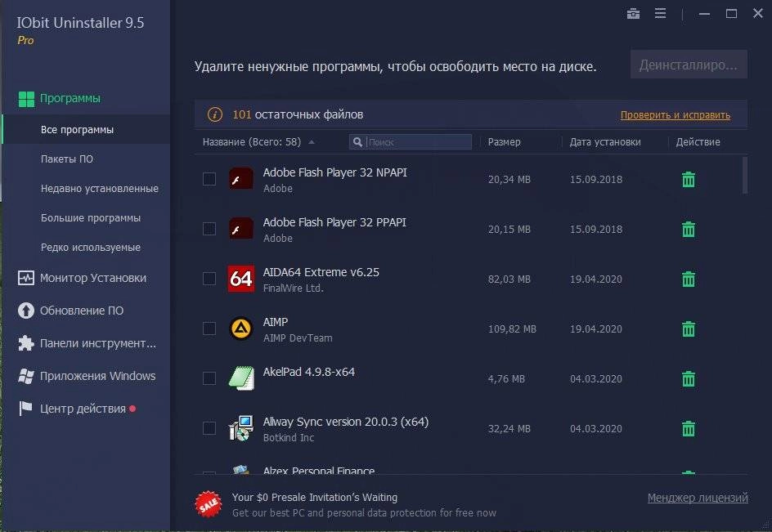Check Adobe Flash Player 32 NPAPI checkbox
Screen dimensions: 772x532
pyautogui.click(x=209, y=179)
